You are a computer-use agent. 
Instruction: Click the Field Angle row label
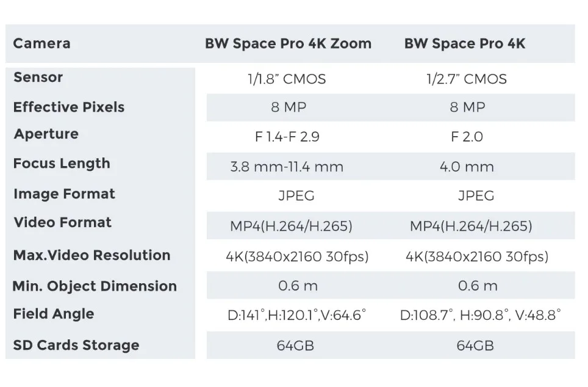pos(54,314)
